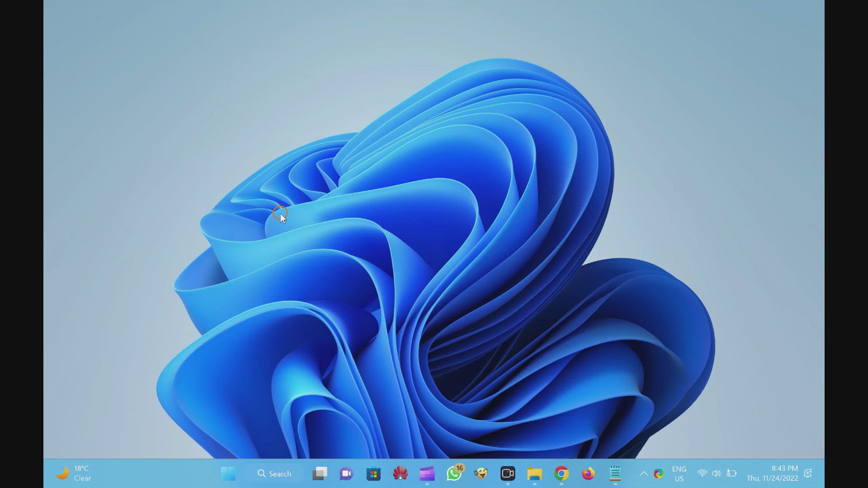The image size is (868, 488).
Task: Open the Huawei app icon
Action: pyautogui.click(x=400, y=474)
